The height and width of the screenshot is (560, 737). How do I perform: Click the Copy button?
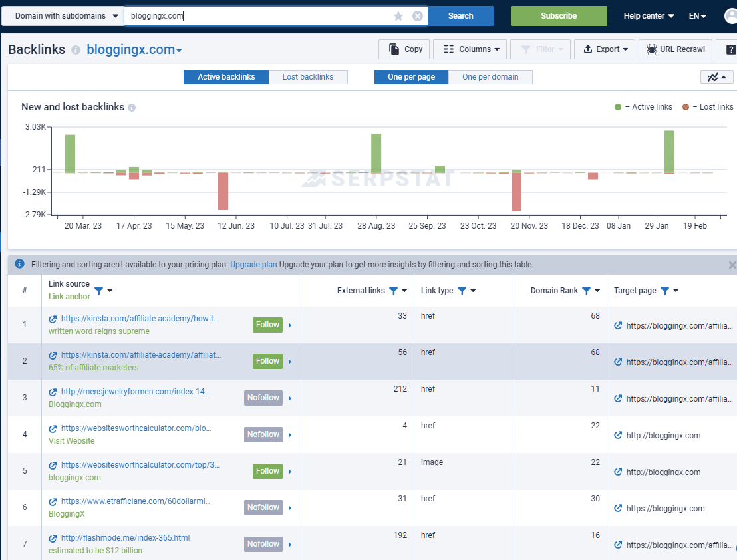[404, 49]
